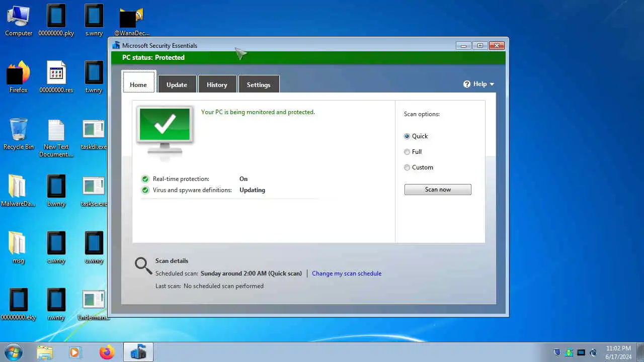Select the 00000000.res file icon
Viewport: 644px width, 362px height.
click(56, 77)
